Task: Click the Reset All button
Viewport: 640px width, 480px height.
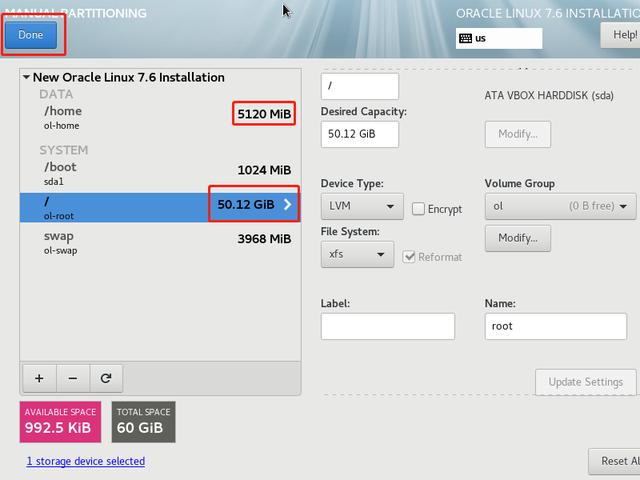Action: click(x=614, y=461)
